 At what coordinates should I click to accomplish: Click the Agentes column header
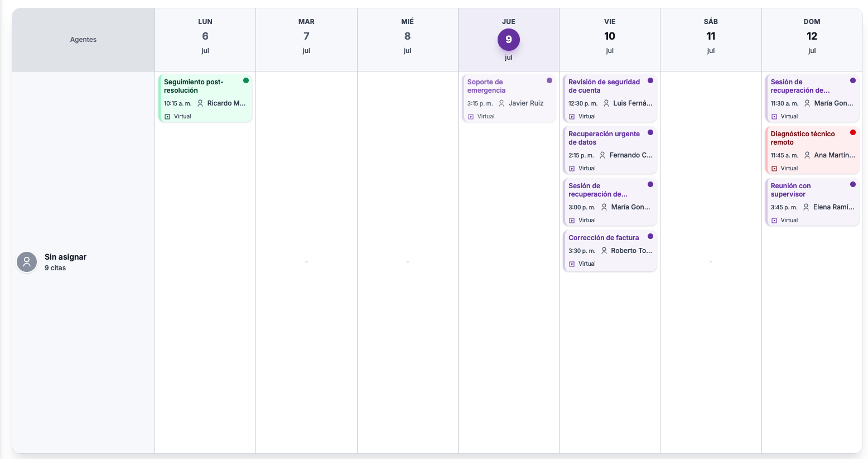(x=84, y=40)
